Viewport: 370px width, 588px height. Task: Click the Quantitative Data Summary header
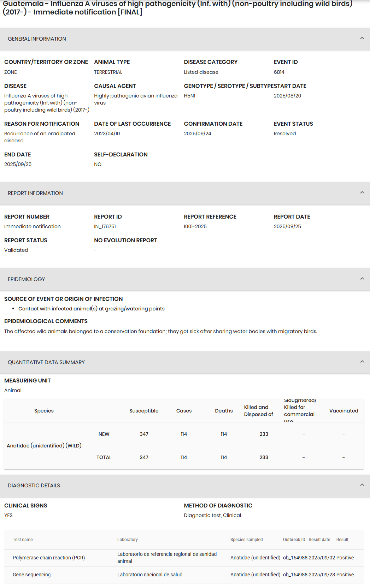(x=46, y=362)
